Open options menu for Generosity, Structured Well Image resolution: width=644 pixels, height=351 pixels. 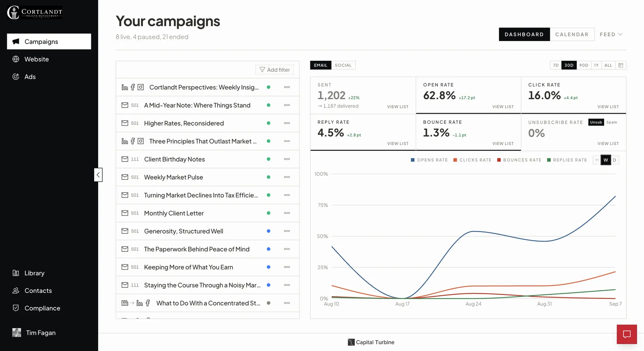(x=287, y=231)
